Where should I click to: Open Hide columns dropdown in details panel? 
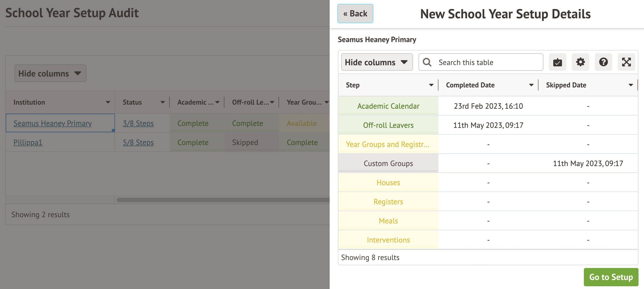click(377, 62)
